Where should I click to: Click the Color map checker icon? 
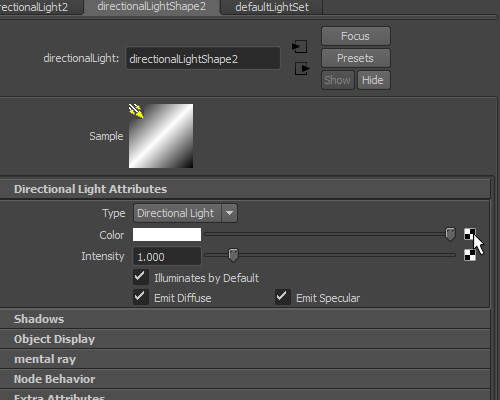tap(470, 234)
